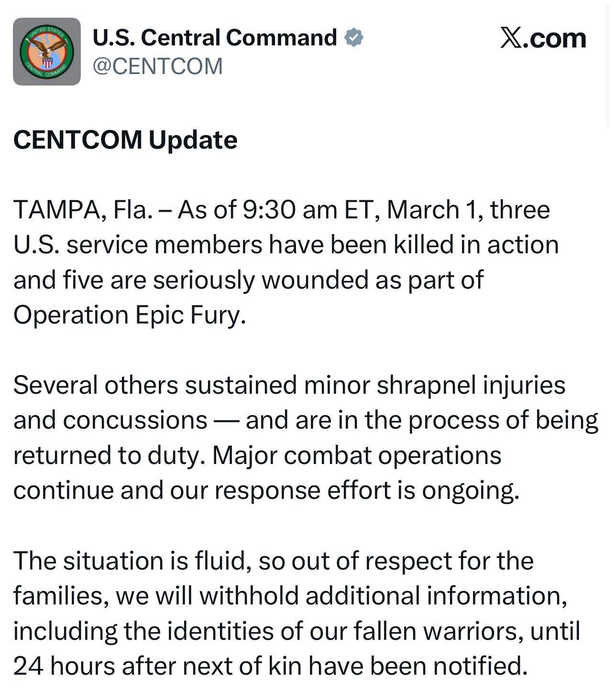
Task: Open the @CENTCOM handle link
Action: tap(157, 66)
